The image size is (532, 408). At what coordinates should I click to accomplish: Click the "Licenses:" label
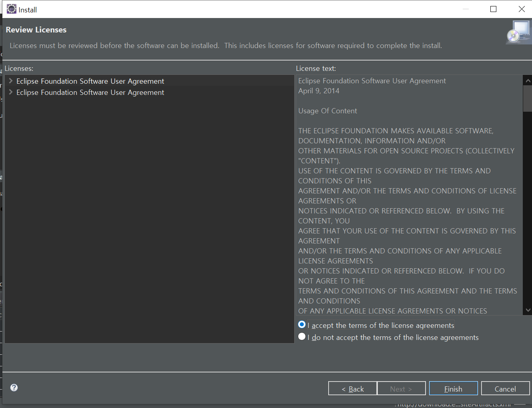pos(19,68)
